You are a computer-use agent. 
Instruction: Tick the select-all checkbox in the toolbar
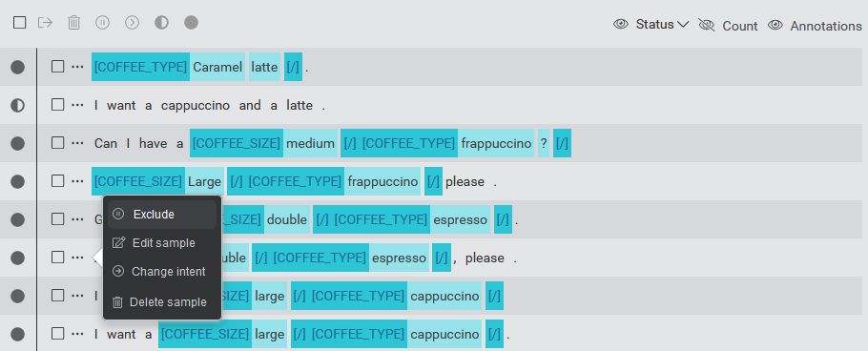click(x=19, y=23)
